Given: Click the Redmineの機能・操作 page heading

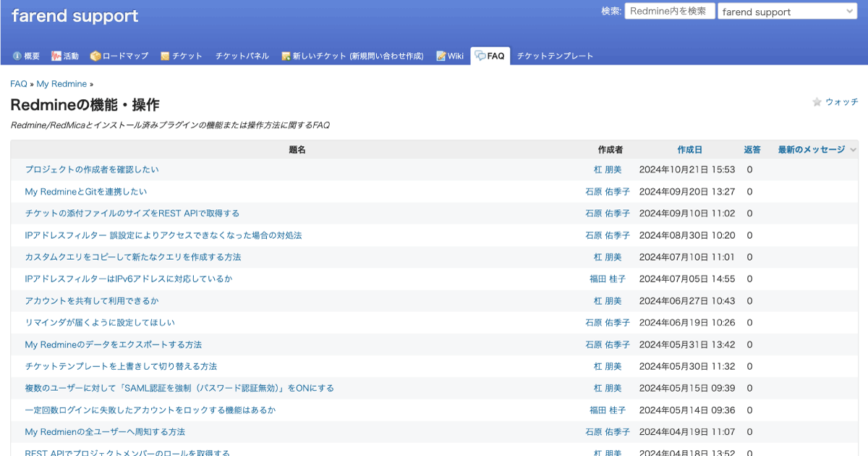Looking at the screenshot, I should [x=85, y=105].
